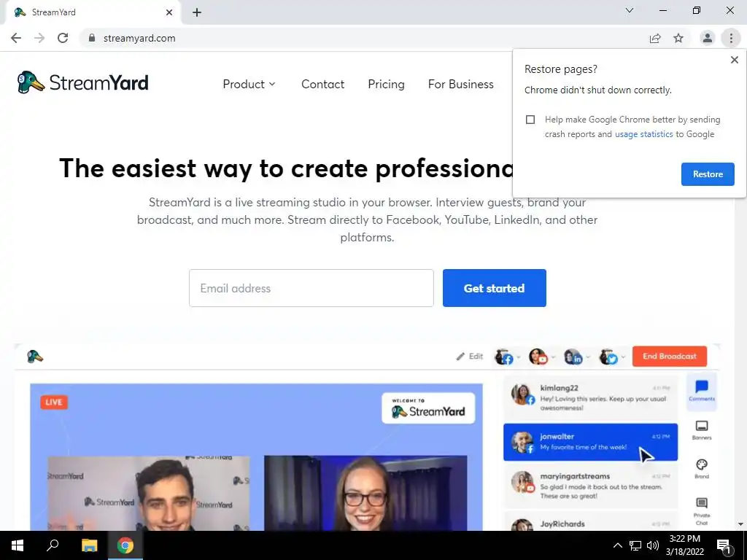Open the Windows notification center
This screenshot has width=747, height=560.
[724, 545]
